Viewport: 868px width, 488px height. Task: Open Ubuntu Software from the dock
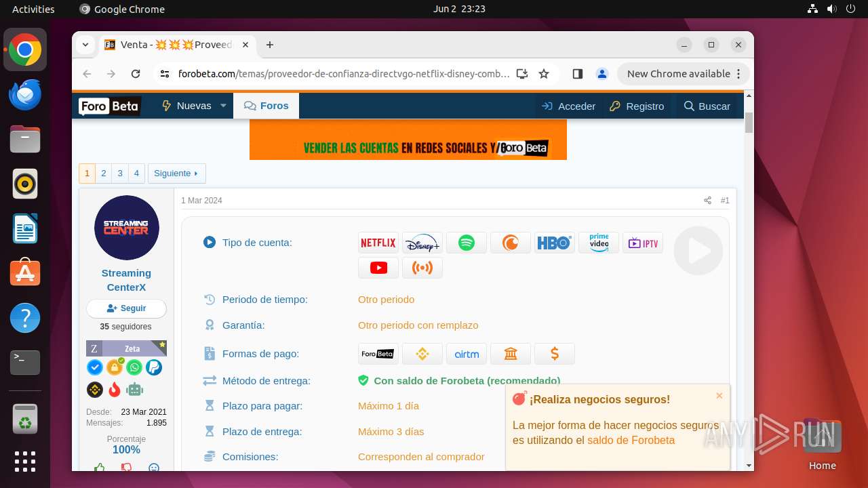click(25, 273)
